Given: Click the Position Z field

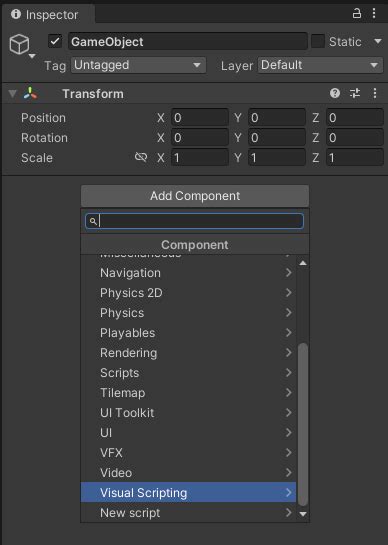Looking at the screenshot, I should [354, 117].
